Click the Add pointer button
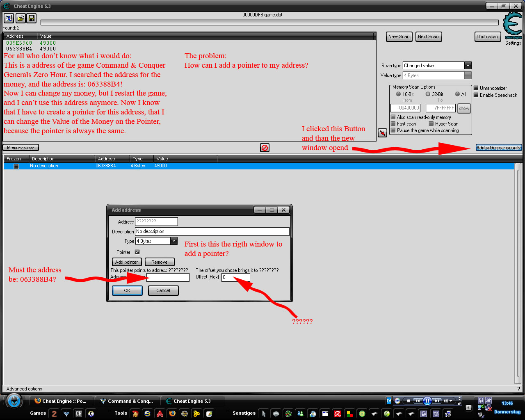This screenshot has height=420, width=525. (126, 262)
